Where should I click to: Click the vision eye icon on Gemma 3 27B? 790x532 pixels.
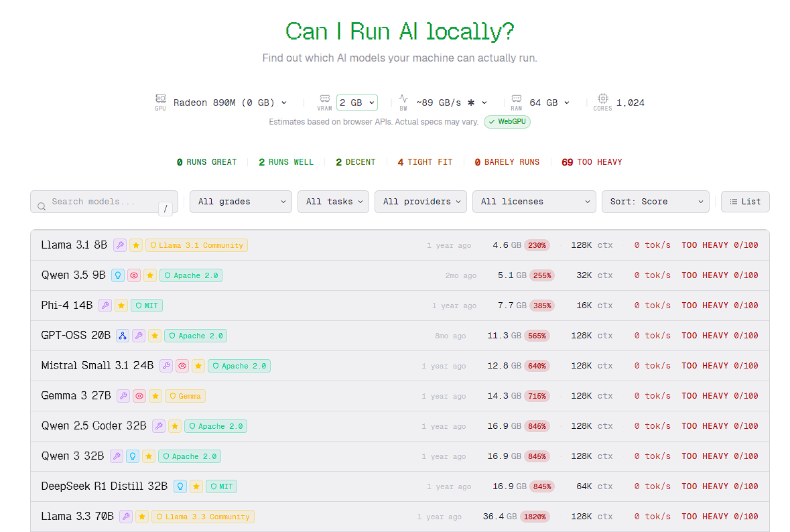[x=139, y=397]
